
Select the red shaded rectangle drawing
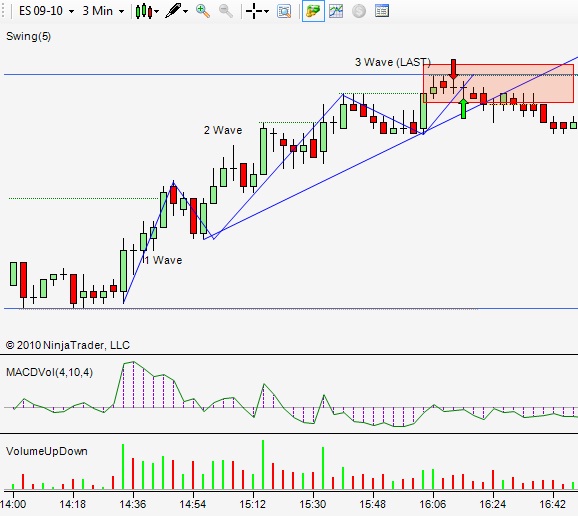point(498,84)
